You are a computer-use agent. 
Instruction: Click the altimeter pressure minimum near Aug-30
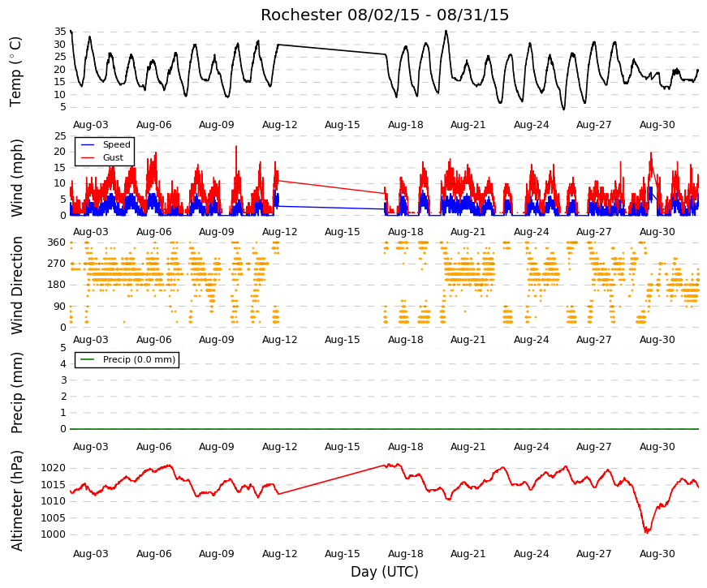click(x=647, y=530)
